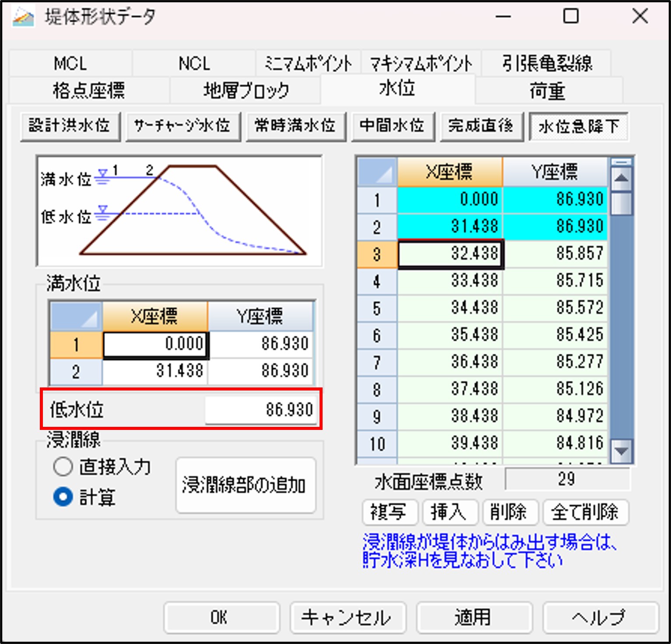Click the app icon in title bar
Screen dimensions: 671x644
coord(23,17)
